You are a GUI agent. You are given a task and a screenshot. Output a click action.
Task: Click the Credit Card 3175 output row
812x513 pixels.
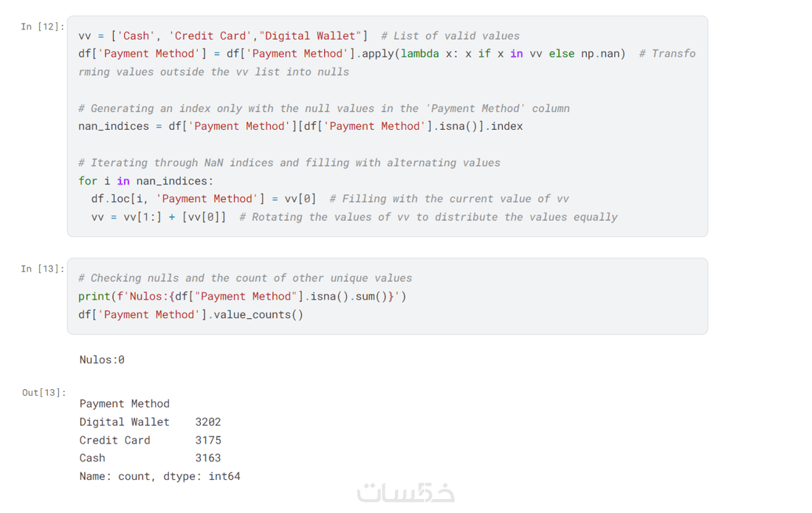(x=150, y=440)
